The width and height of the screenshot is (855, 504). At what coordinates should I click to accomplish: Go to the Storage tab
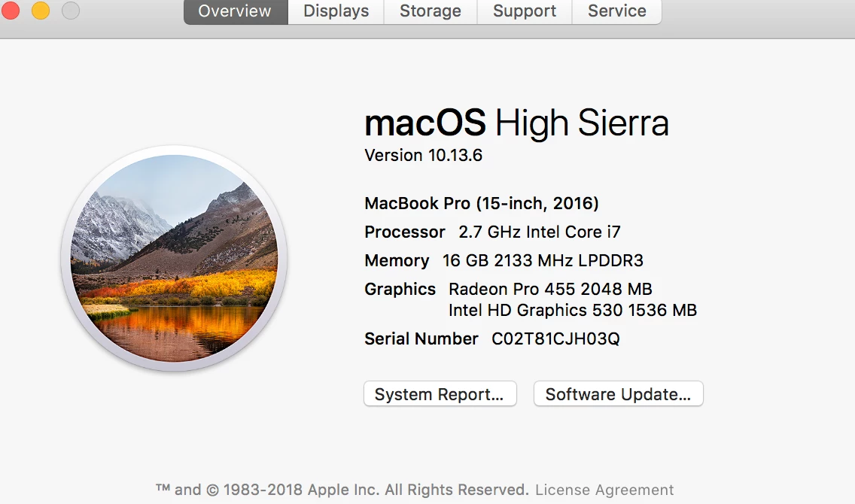430,11
